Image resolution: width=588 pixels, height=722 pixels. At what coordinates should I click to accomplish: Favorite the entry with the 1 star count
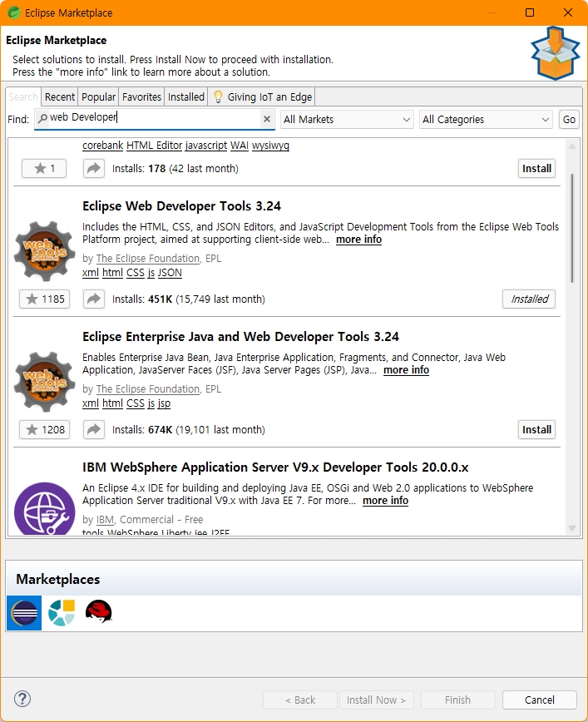pyautogui.click(x=44, y=169)
